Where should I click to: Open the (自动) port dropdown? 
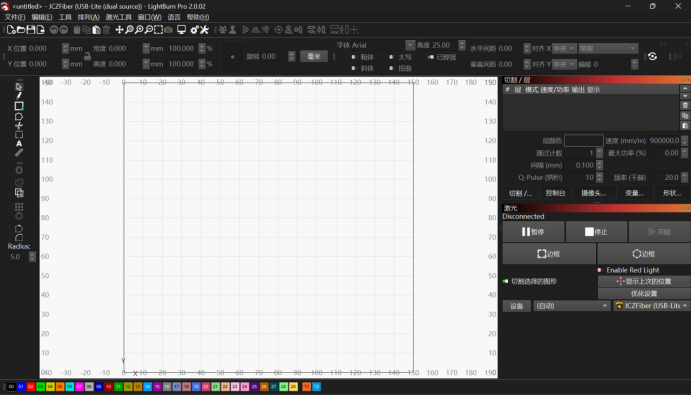coord(572,306)
